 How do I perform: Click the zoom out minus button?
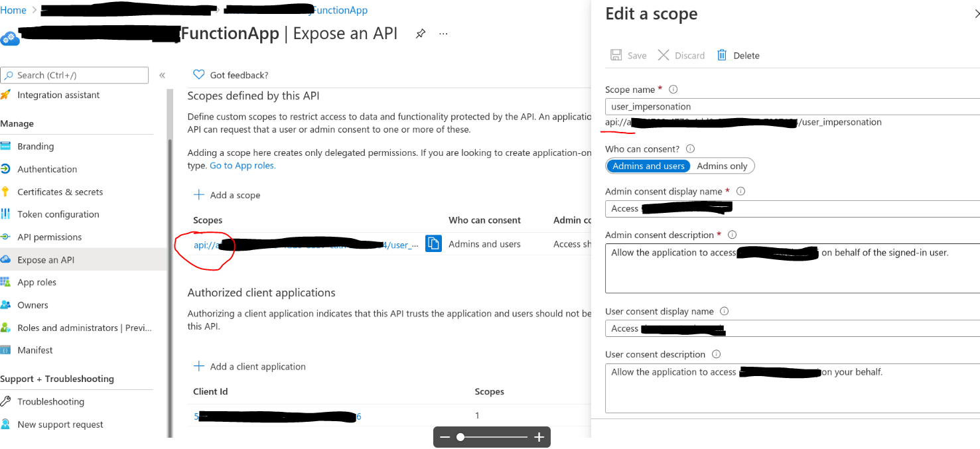coord(445,437)
